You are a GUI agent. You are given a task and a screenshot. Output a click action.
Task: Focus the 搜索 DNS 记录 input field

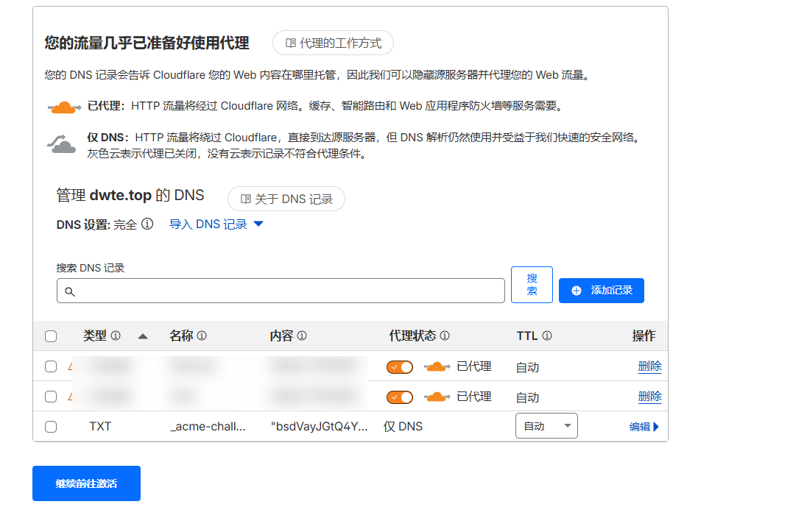(281, 291)
